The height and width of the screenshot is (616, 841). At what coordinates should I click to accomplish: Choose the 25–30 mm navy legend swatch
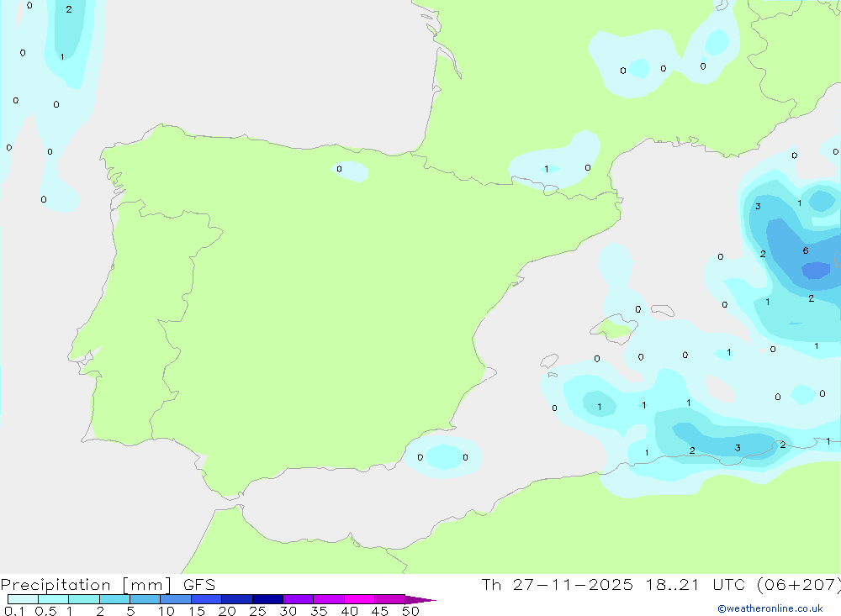pyautogui.click(x=267, y=599)
